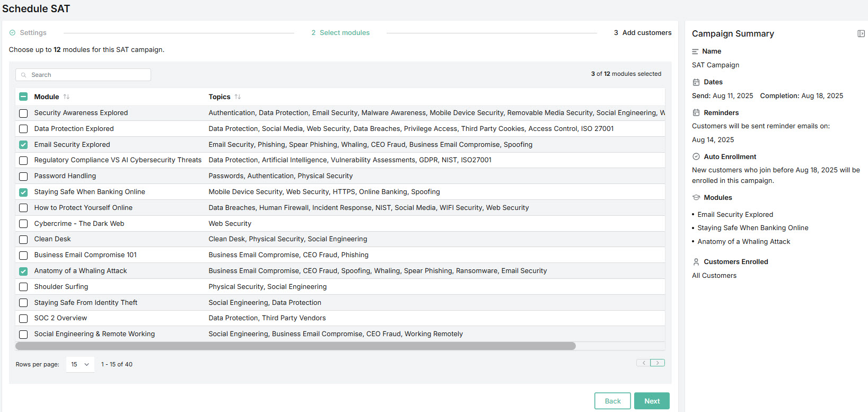This screenshot has height=412, width=868.
Task: Click the horizontal table scrollbar
Action: tap(295, 346)
